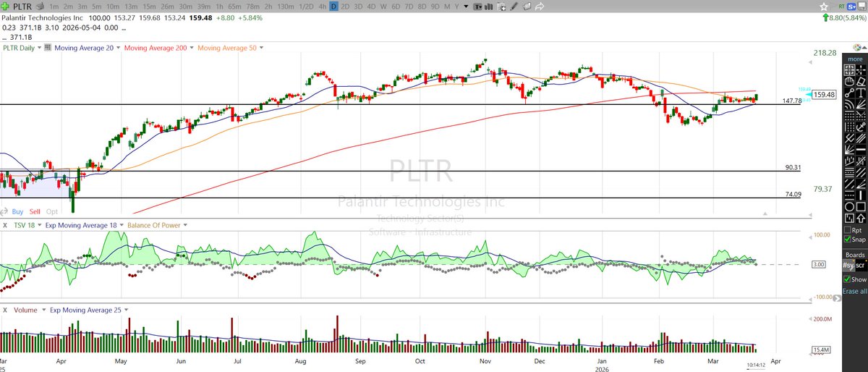Switch to the 130m timeframe

tap(287, 7)
